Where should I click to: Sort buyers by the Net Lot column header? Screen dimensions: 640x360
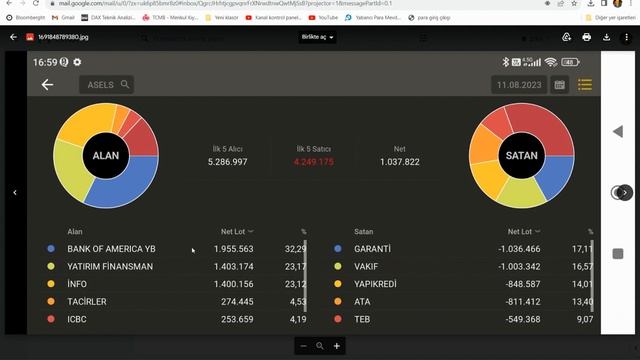pyautogui.click(x=237, y=231)
